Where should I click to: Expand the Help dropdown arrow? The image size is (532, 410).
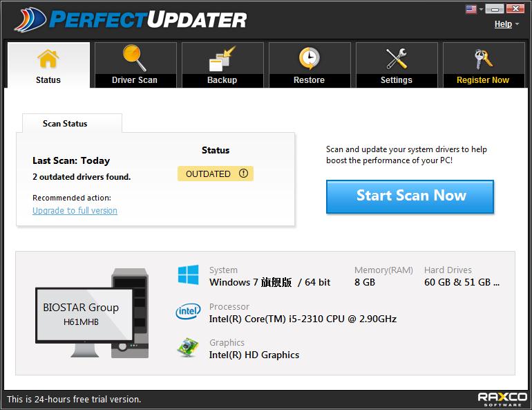click(x=517, y=24)
